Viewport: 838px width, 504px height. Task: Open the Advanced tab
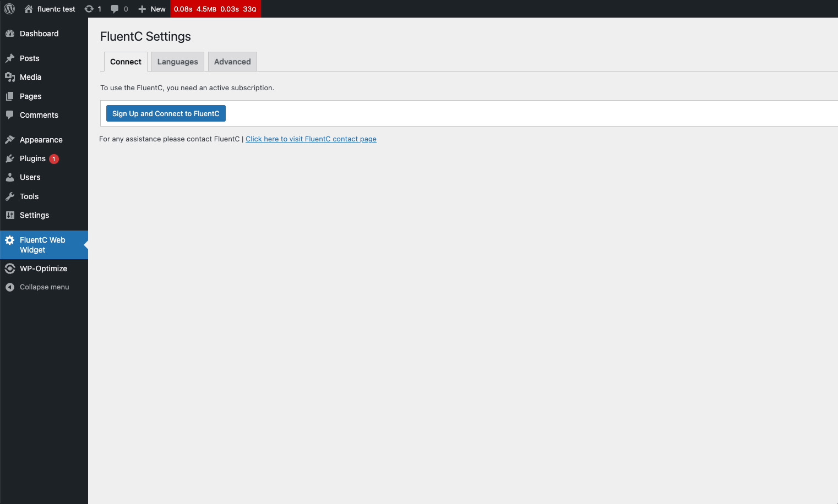point(232,62)
